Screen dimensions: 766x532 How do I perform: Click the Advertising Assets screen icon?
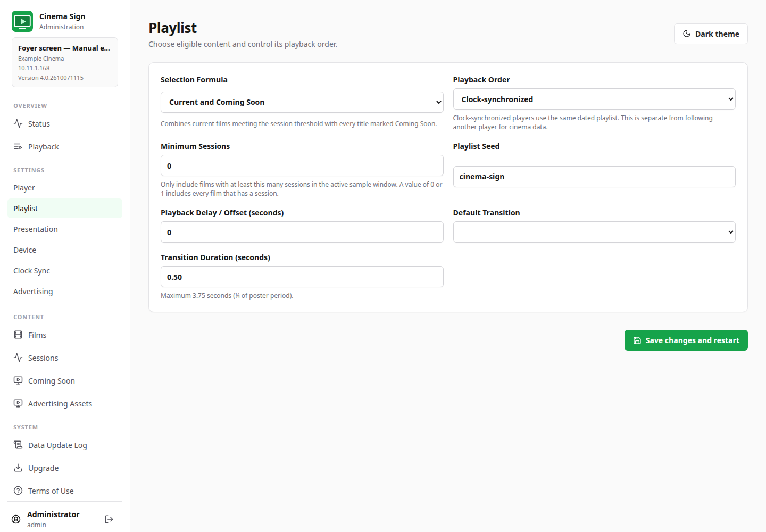click(18, 403)
